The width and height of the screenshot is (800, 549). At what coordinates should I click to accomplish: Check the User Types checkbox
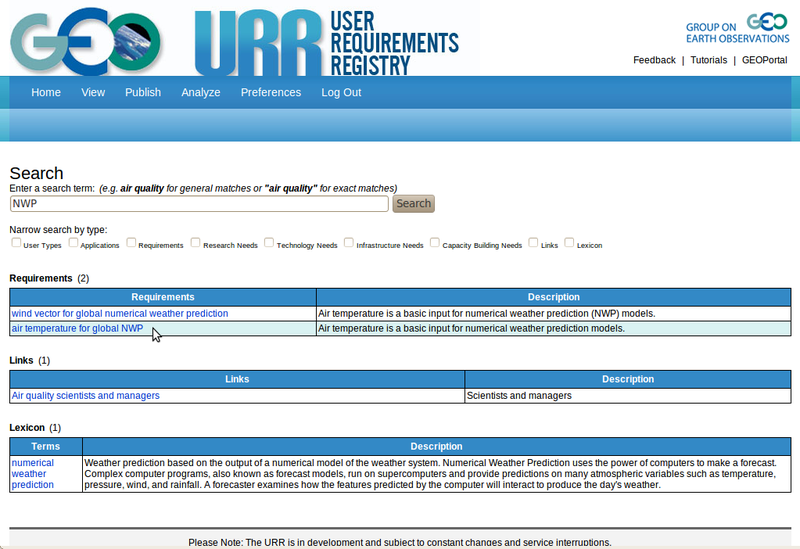[16, 243]
